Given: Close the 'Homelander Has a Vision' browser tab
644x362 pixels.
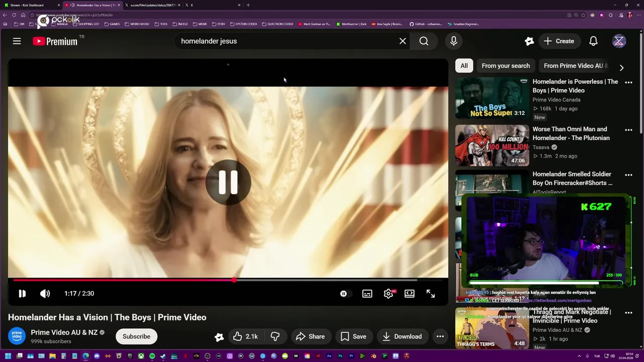Looking at the screenshot, I should coord(119,5).
